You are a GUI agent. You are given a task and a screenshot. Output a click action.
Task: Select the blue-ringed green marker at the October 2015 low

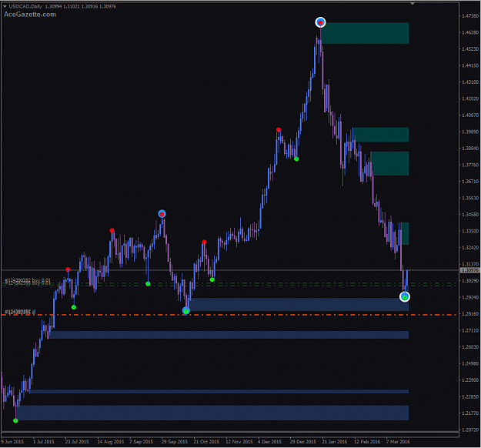click(x=186, y=311)
